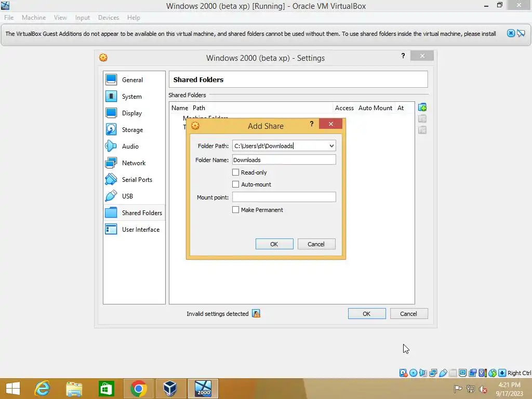This screenshot has width=532, height=399.
Task: Click the Auto Mount column header
Action: [x=375, y=108]
